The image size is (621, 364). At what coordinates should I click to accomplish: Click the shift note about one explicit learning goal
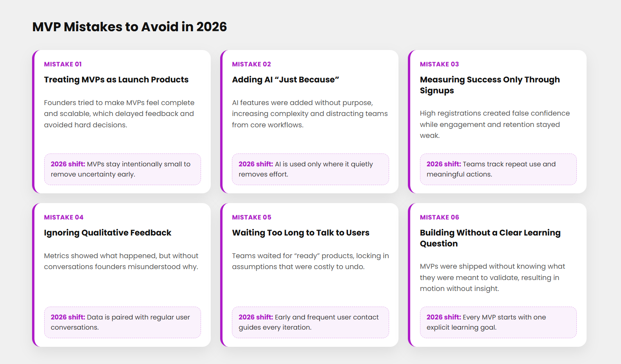498,322
